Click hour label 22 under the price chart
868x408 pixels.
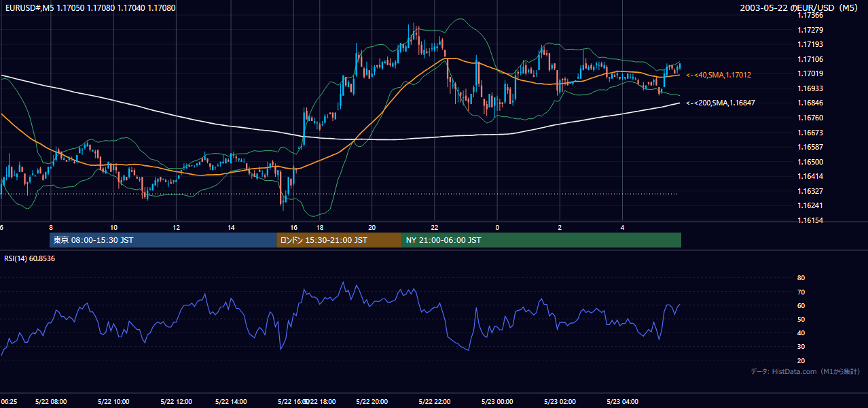coord(435,227)
